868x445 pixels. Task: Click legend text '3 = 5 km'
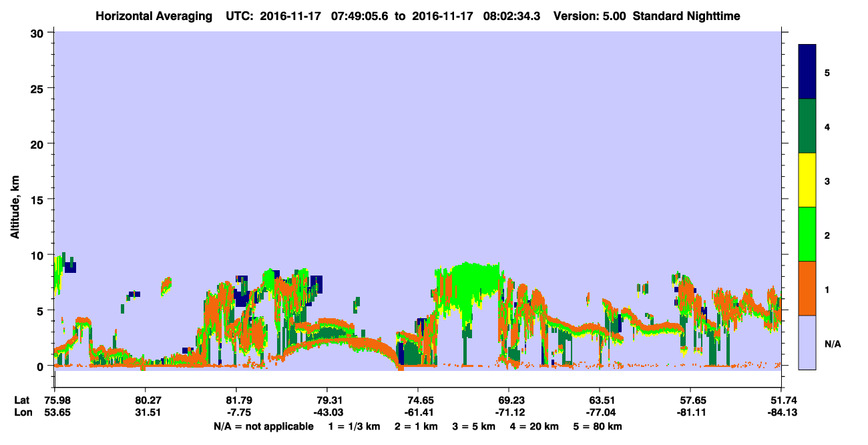pos(473,426)
